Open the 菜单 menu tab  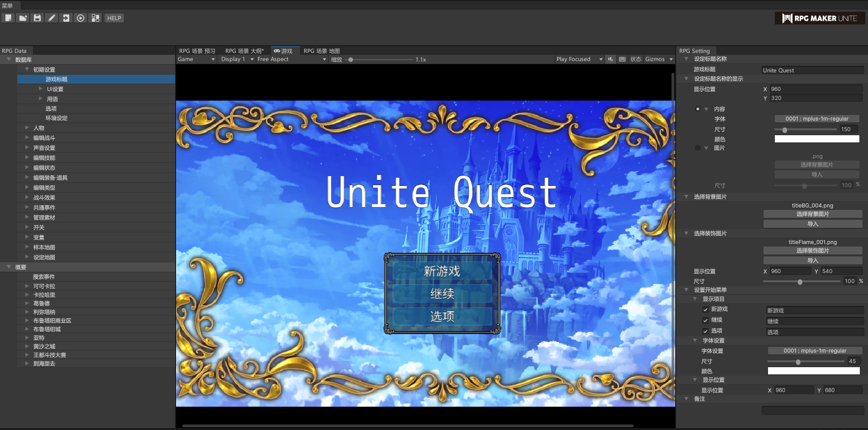7,6
